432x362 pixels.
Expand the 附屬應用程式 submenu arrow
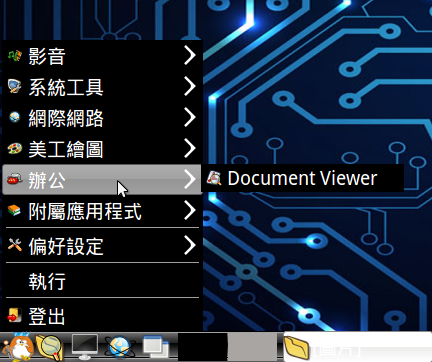[x=190, y=210]
